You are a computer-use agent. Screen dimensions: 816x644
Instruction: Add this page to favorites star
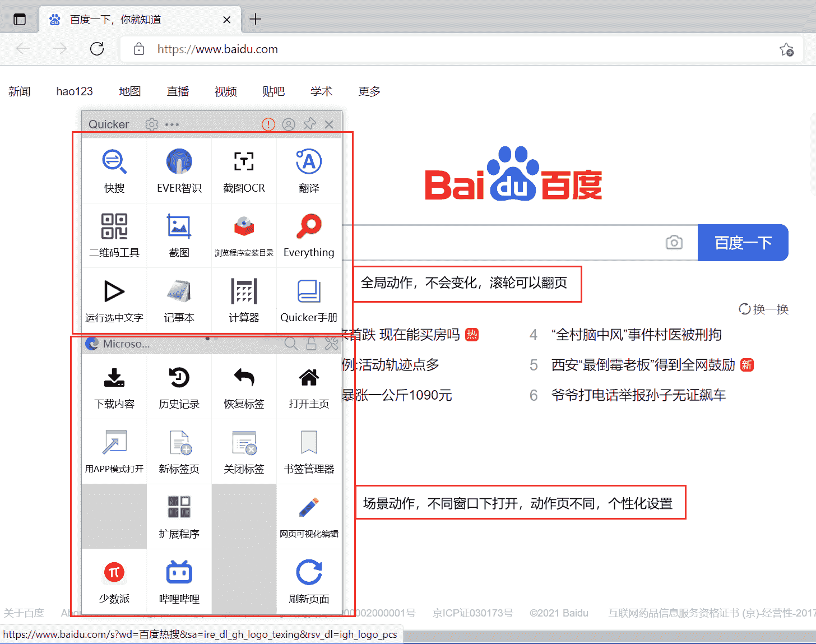point(786,49)
